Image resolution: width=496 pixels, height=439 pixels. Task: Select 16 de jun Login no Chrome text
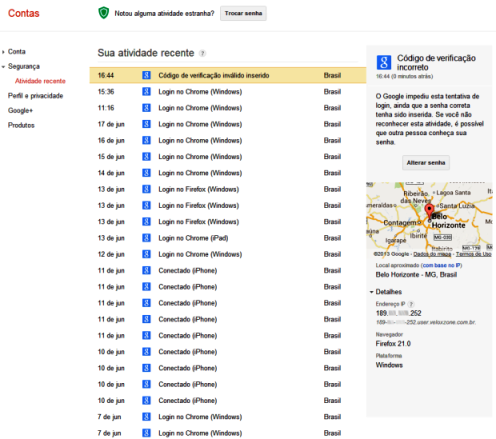[x=200, y=140]
